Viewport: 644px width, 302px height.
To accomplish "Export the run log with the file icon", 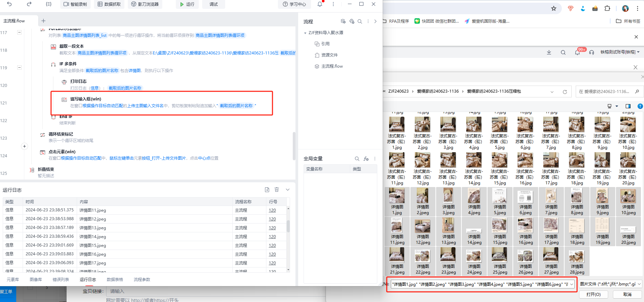I will tap(267, 190).
